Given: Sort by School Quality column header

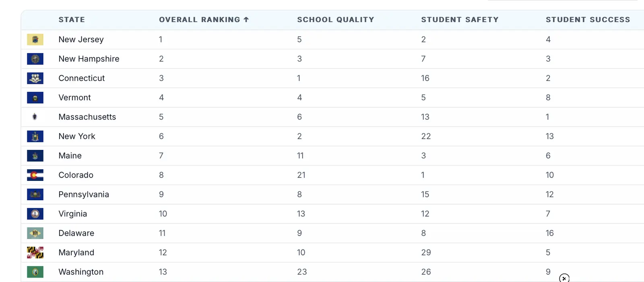Looking at the screenshot, I should point(335,20).
